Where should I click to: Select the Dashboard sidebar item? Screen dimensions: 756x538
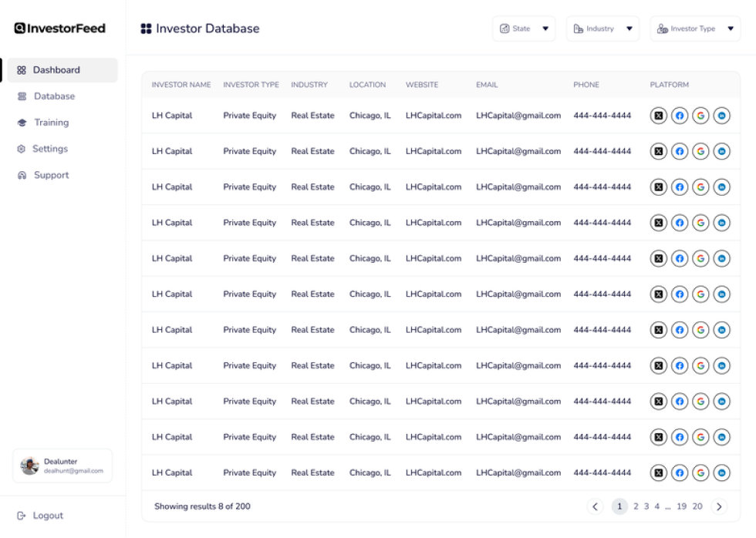tap(56, 70)
